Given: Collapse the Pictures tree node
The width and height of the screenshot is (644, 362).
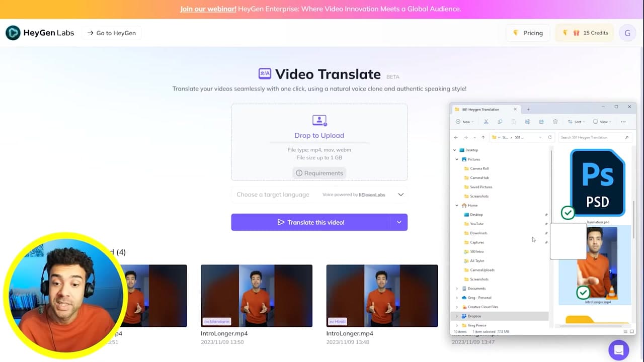Looking at the screenshot, I should point(457,159).
